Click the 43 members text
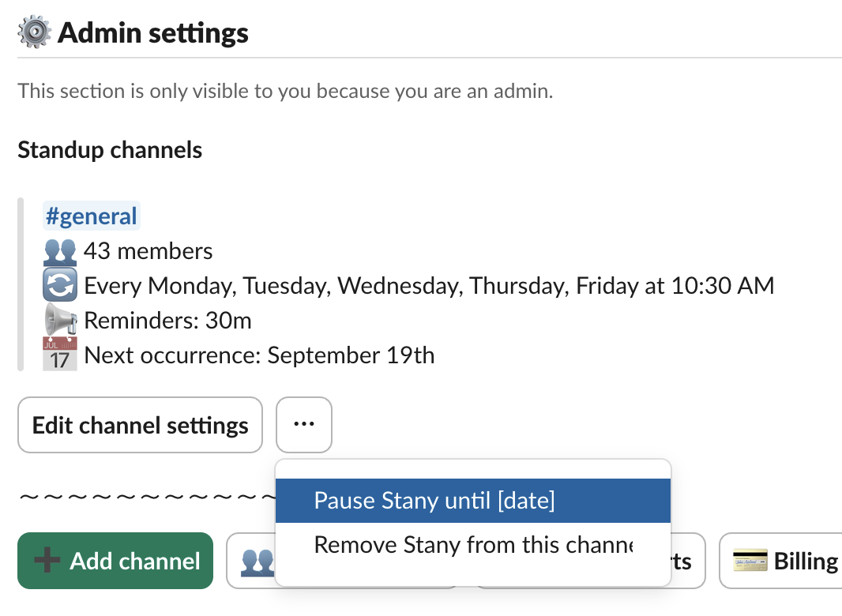The width and height of the screenshot is (842, 616). [148, 252]
